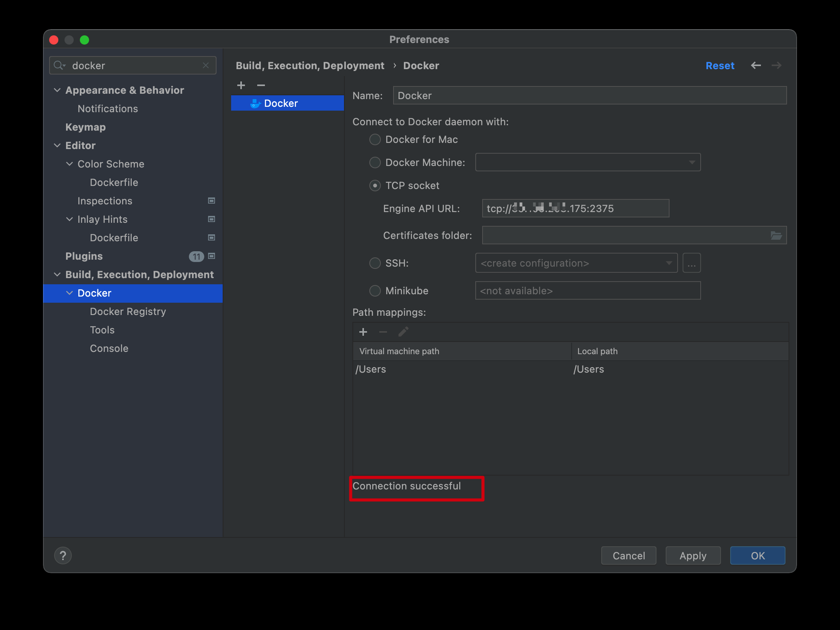Collapse the Appearance & Behavior section
This screenshot has width=840, height=630.
click(x=57, y=90)
